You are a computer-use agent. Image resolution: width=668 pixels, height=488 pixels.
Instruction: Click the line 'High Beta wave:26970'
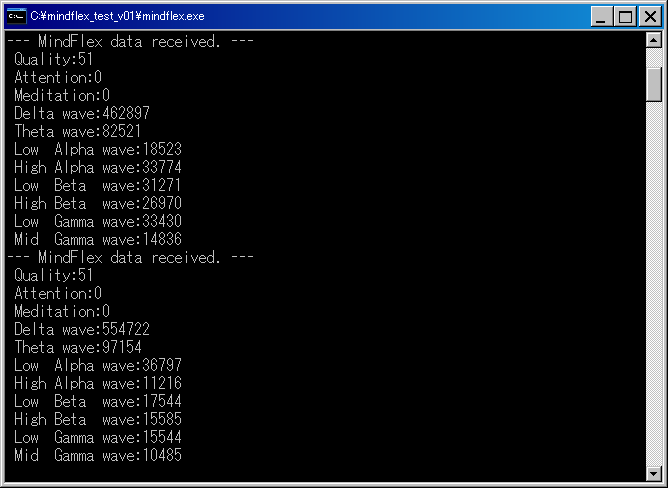pyautogui.click(x=98, y=203)
